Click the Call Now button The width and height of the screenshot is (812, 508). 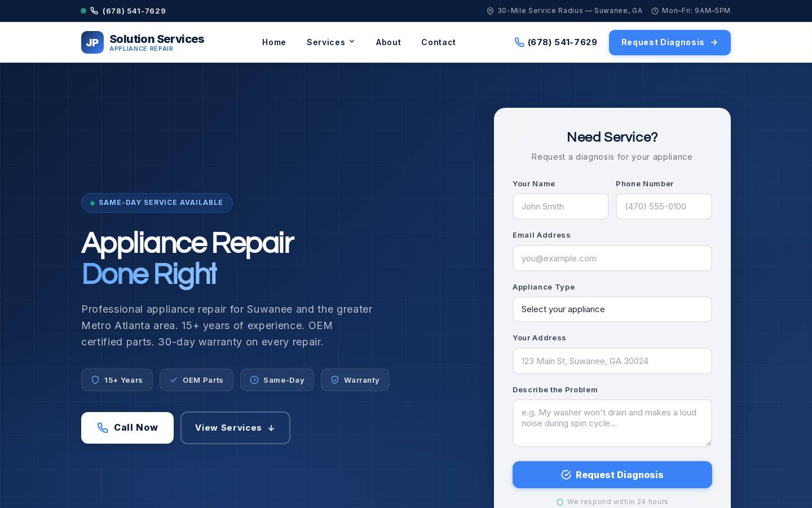pyautogui.click(x=127, y=428)
